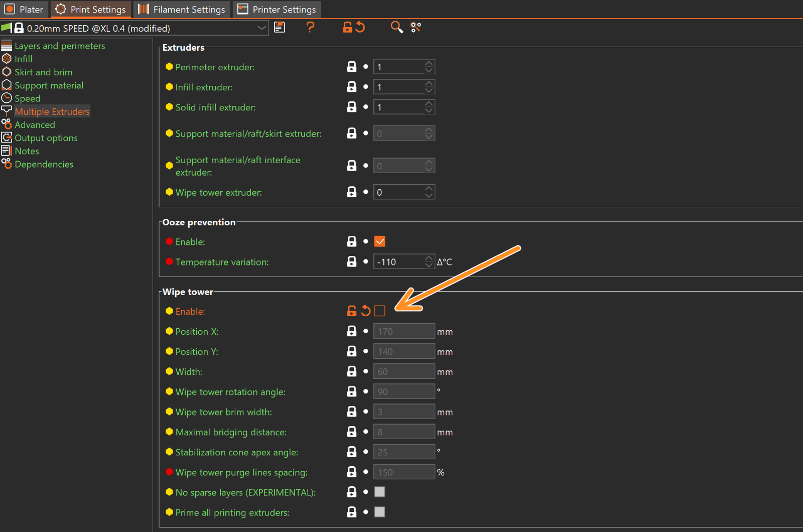Viewport: 803px width, 532px height.
Task: Open the help question mark icon
Action: (311, 28)
